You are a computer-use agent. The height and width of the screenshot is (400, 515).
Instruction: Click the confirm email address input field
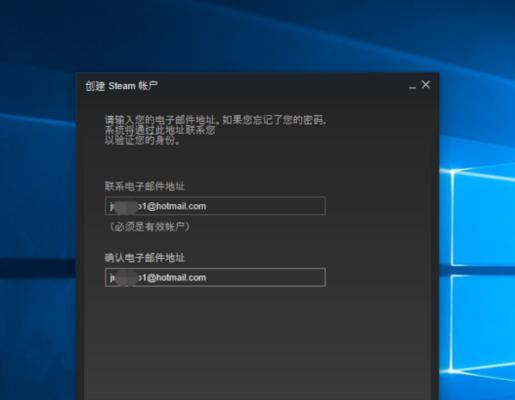(x=215, y=277)
